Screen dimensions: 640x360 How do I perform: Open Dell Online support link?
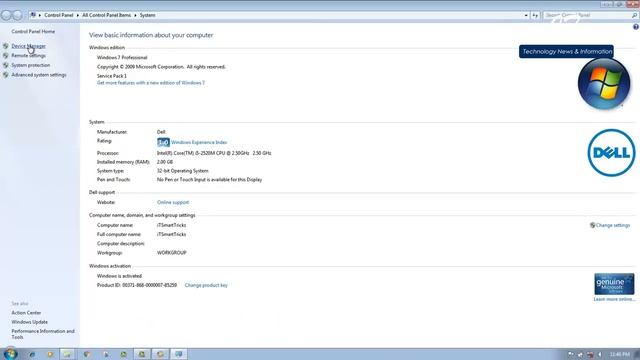click(173, 202)
